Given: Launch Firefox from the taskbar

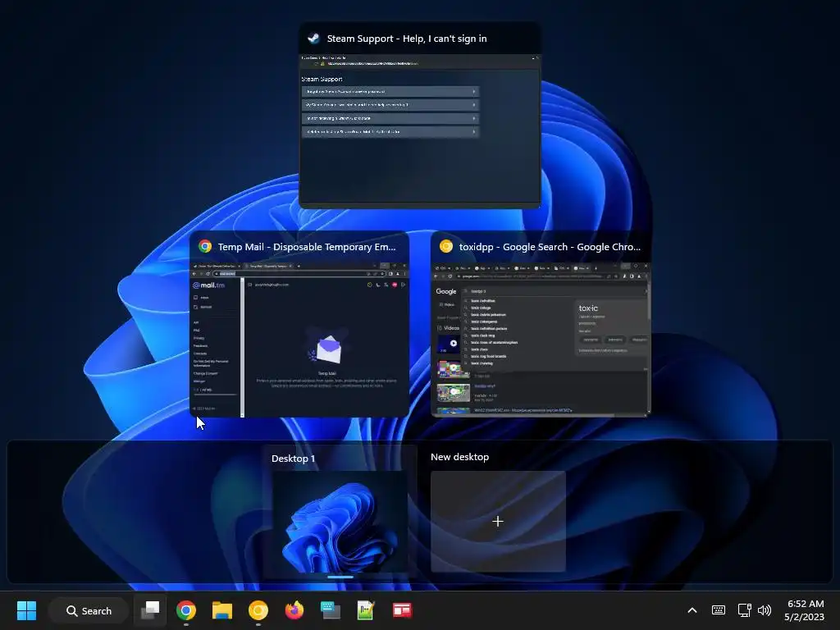Looking at the screenshot, I should [x=294, y=610].
